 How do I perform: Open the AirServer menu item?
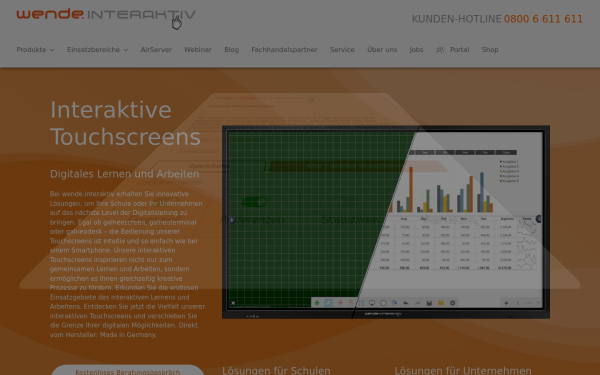tap(156, 50)
